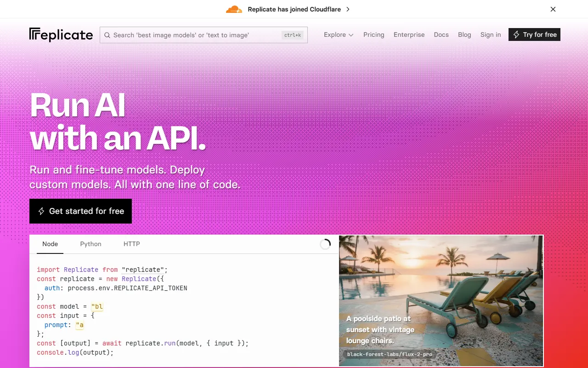Click the lightning bolt on Try for free
Viewport: 588px width, 368px height.
pyautogui.click(x=516, y=34)
